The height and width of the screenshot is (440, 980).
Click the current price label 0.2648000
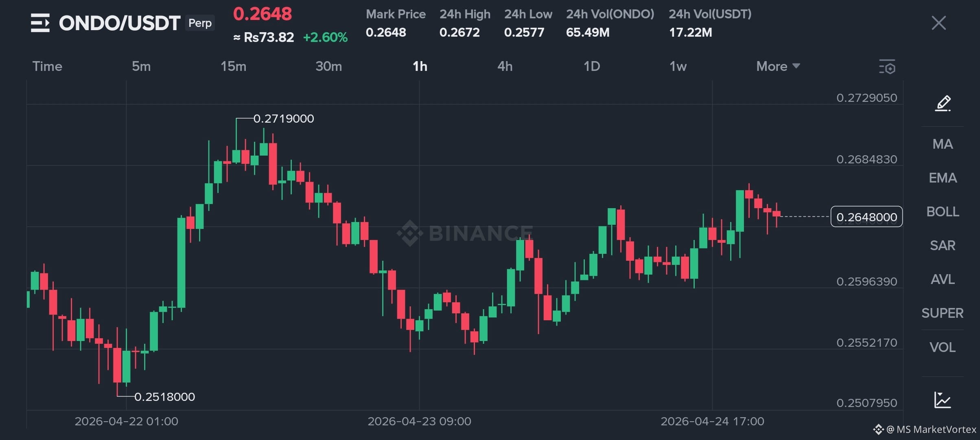(866, 217)
